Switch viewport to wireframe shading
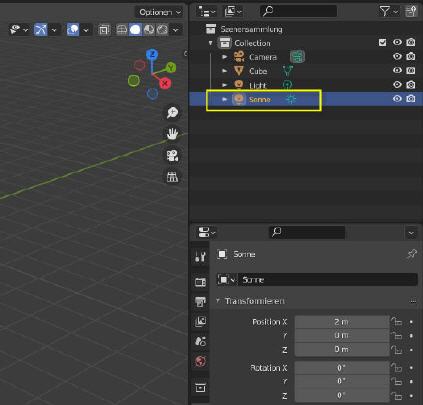The image size is (423, 405). point(121,30)
